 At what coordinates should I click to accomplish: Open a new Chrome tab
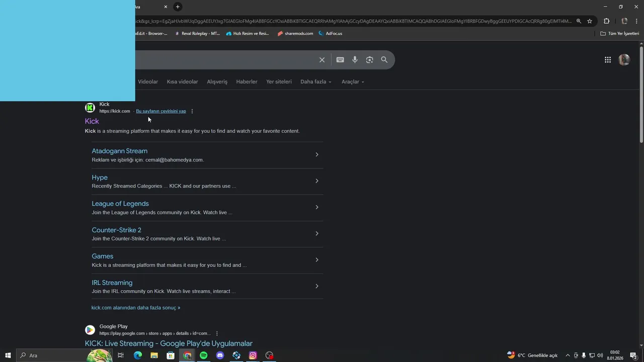[x=178, y=7]
